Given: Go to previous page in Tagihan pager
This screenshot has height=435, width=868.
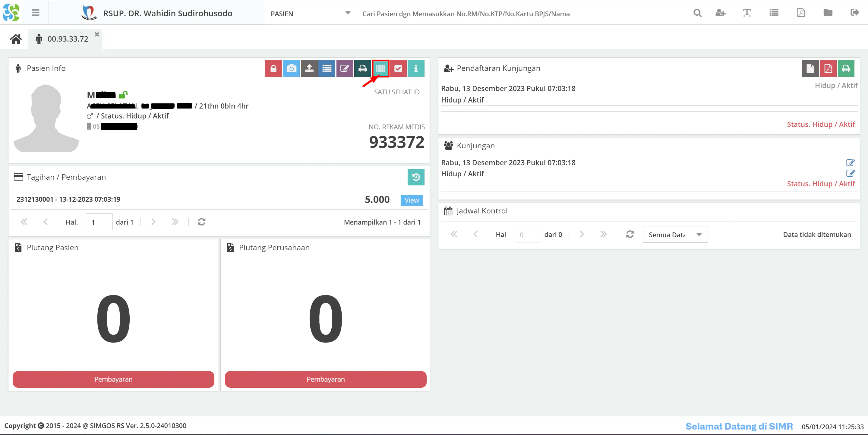Looking at the screenshot, I should tap(46, 222).
